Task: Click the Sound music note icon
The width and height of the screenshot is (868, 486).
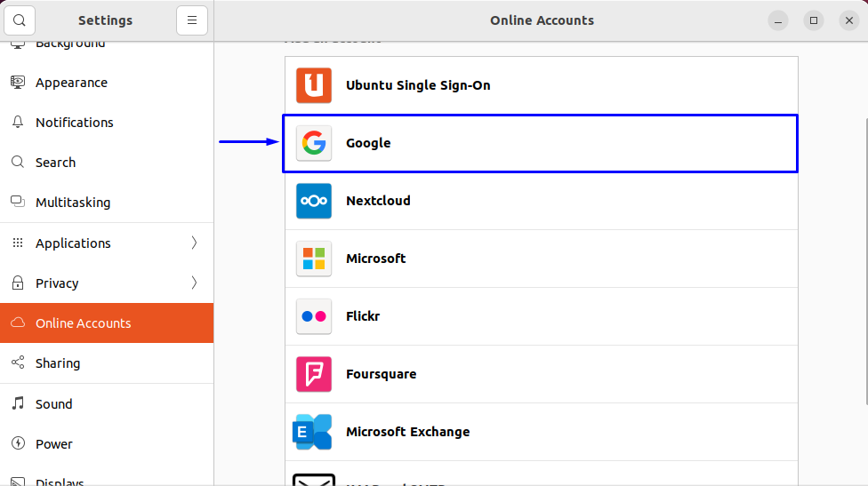Action: [x=18, y=403]
